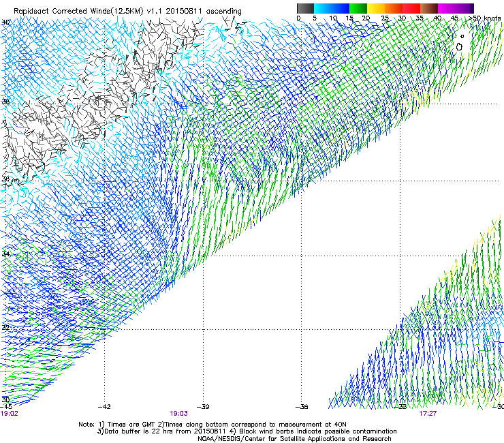
Task: Click the '10' legend scale label
Action: tap(333, 18)
